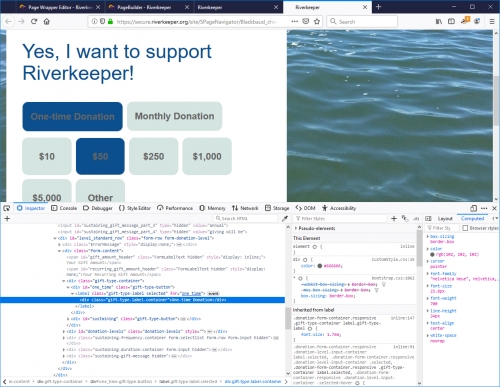Click the rgb(102, 102, 102) computed swatch
500x387 pixels.
tap(432, 255)
